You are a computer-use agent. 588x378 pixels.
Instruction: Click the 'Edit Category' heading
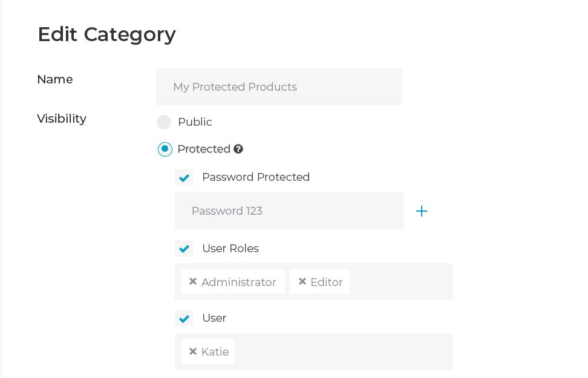click(106, 34)
